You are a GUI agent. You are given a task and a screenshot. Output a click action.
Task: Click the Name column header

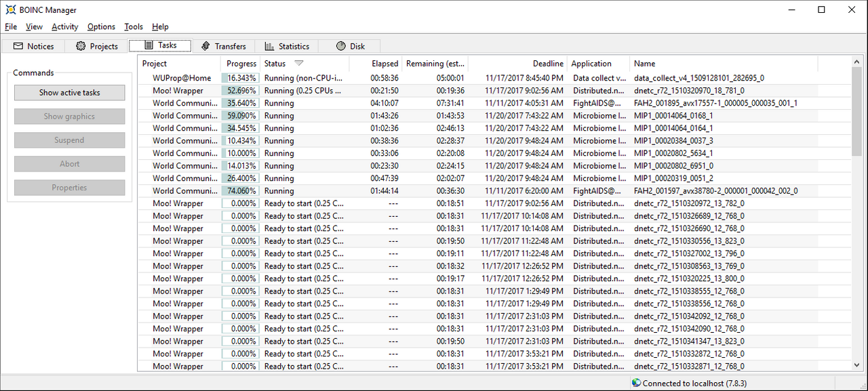[x=724, y=64]
